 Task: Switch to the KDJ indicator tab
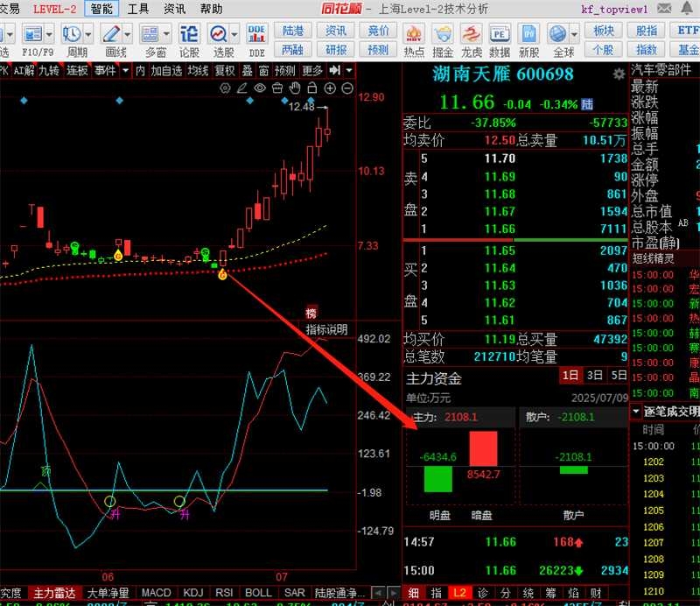(193, 593)
